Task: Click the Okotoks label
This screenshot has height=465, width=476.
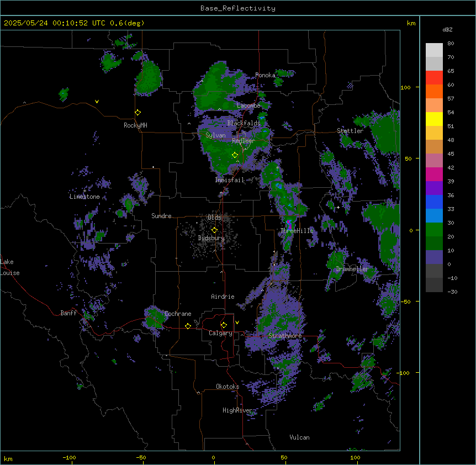Action: (x=228, y=387)
